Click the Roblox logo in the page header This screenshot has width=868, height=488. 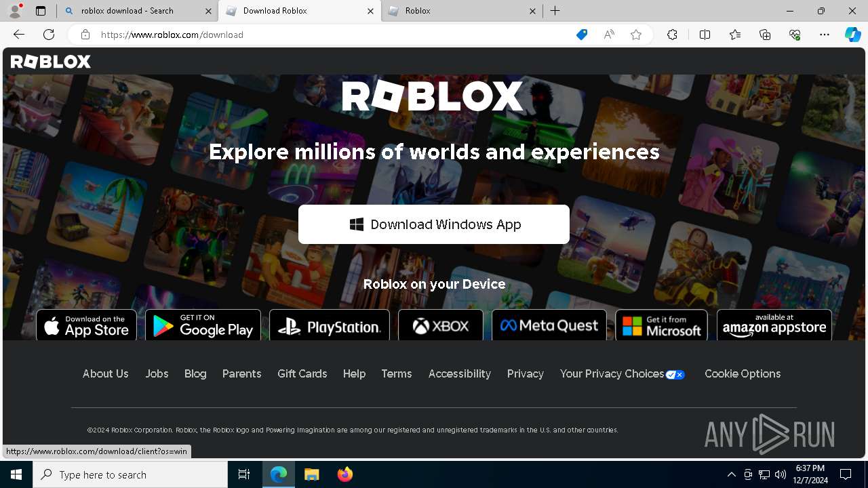point(51,62)
